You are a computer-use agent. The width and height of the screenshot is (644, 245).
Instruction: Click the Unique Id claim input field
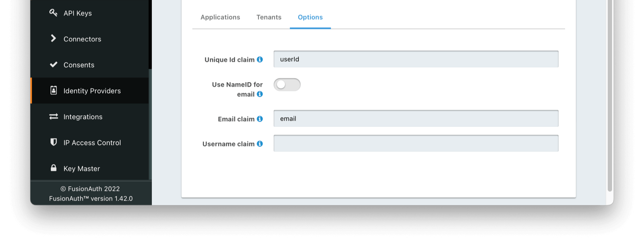click(x=416, y=59)
